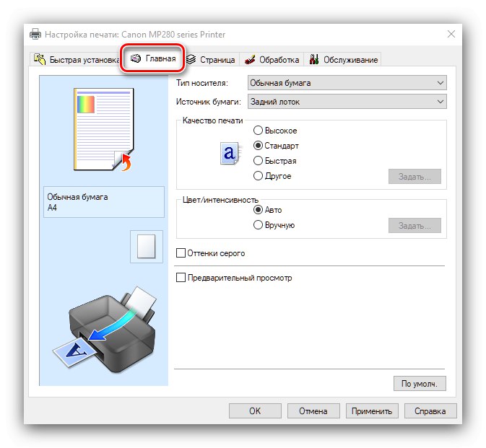Viewport: 486px width, 448px height.
Task: Click the printer paper-feed illustration
Action: (x=105, y=328)
